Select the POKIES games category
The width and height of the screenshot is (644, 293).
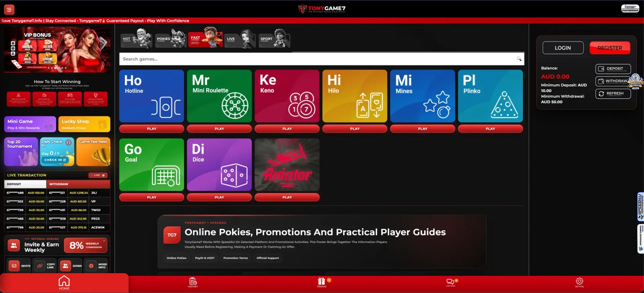pos(171,39)
